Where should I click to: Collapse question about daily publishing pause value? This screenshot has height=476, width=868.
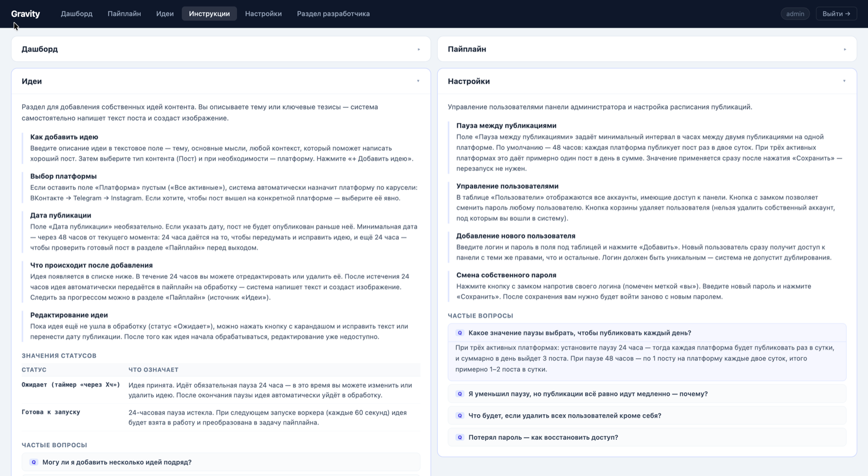pos(647,333)
